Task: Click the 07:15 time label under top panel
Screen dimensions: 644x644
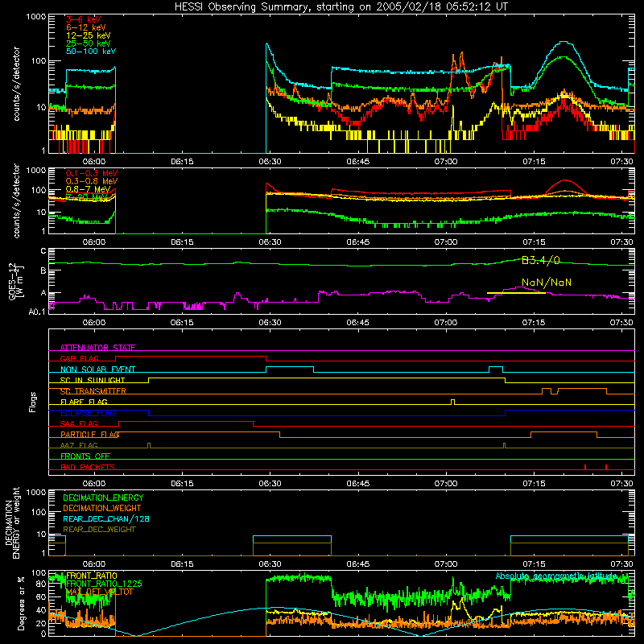Action: [x=534, y=162]
